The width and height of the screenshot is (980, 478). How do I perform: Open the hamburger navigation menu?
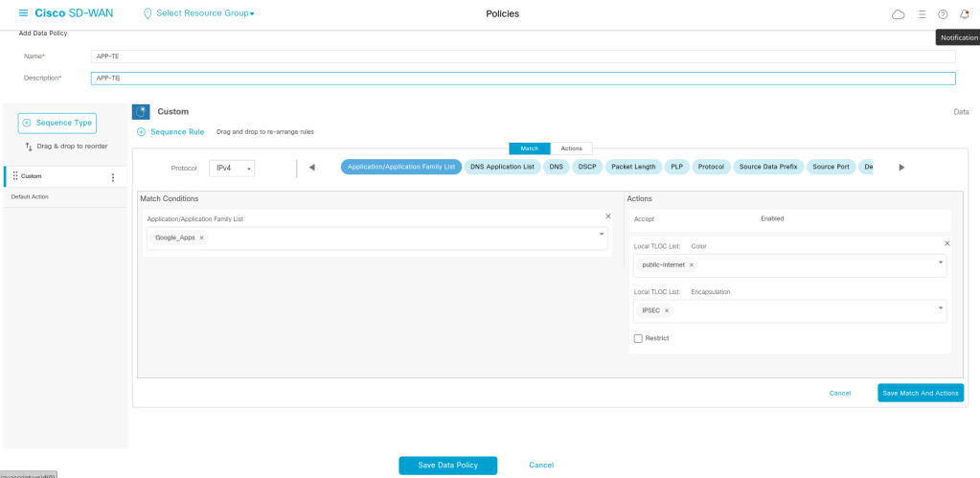23,13
